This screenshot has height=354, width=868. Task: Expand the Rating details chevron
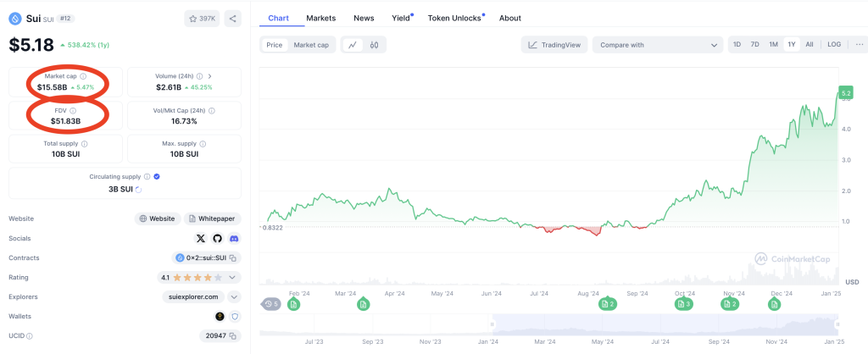click(232, 277)
